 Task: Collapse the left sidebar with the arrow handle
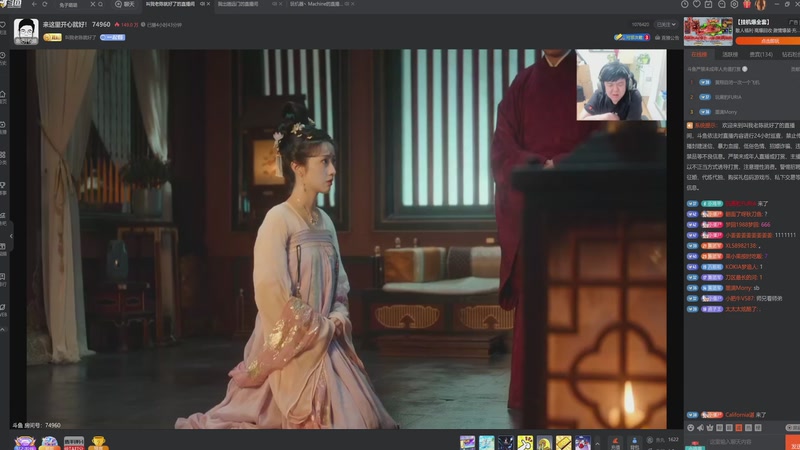(11, 236)
